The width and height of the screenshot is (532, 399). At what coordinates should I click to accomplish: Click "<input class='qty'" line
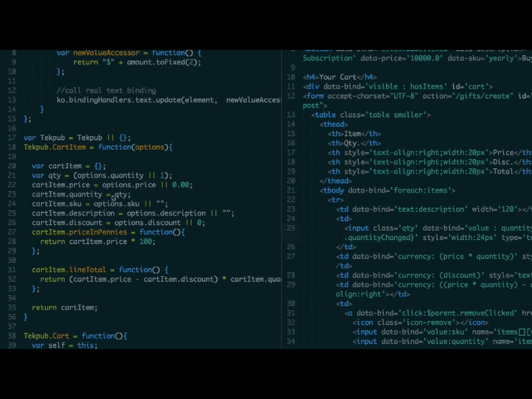click(438, 229)
